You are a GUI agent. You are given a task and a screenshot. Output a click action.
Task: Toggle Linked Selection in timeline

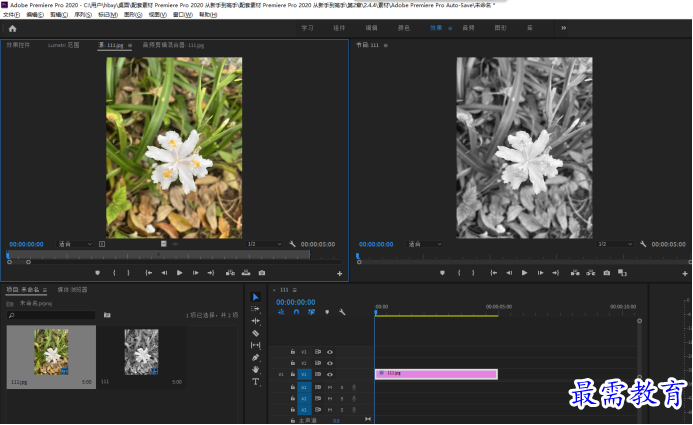(312, 312)
